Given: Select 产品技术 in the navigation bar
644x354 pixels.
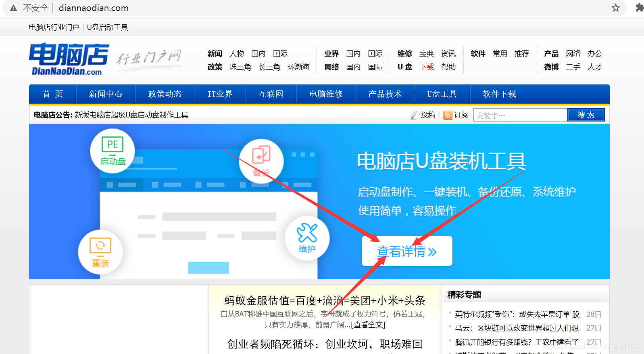Looking at the screenshot, I should point(385,94).
